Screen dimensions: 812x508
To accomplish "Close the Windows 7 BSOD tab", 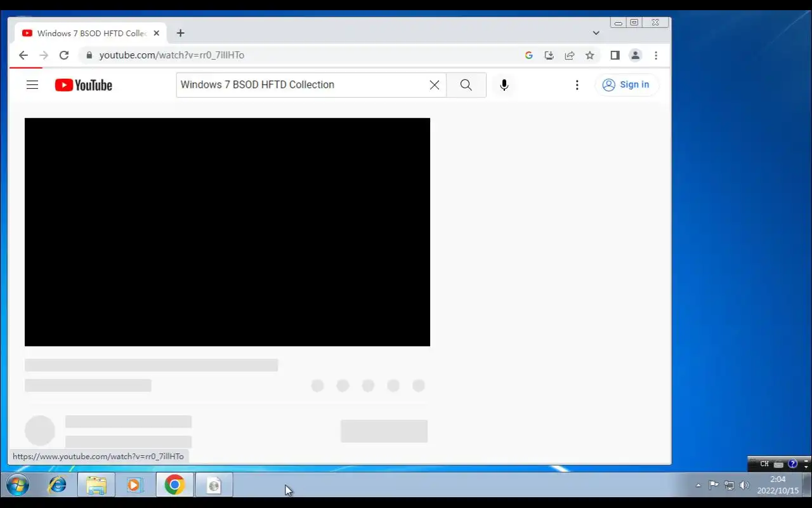I will [x=157, y=33].
